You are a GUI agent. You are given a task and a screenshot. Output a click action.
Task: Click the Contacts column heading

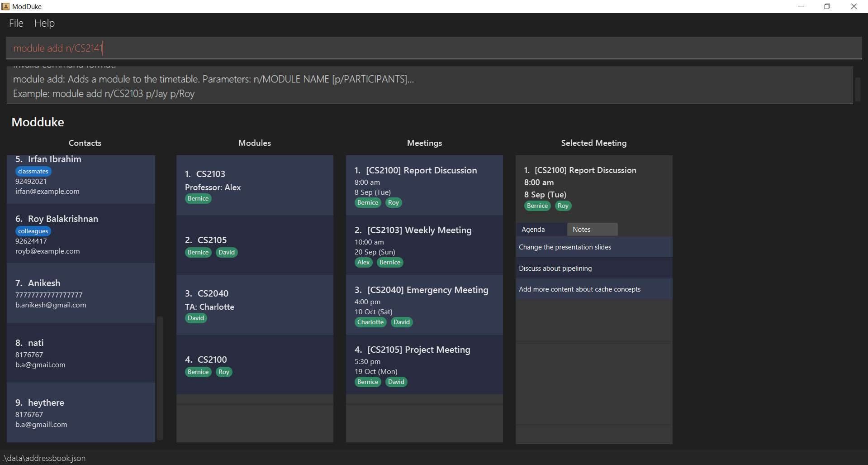click(85, 143)
